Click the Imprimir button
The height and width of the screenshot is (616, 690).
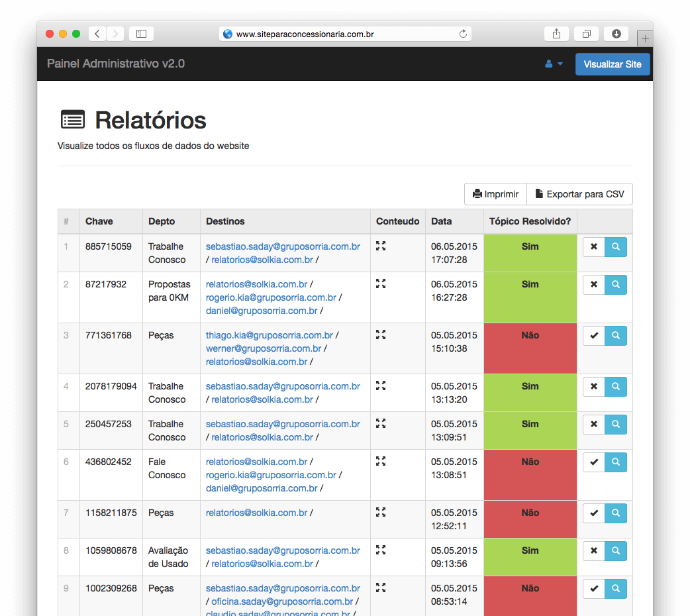(x=495, y=194)
